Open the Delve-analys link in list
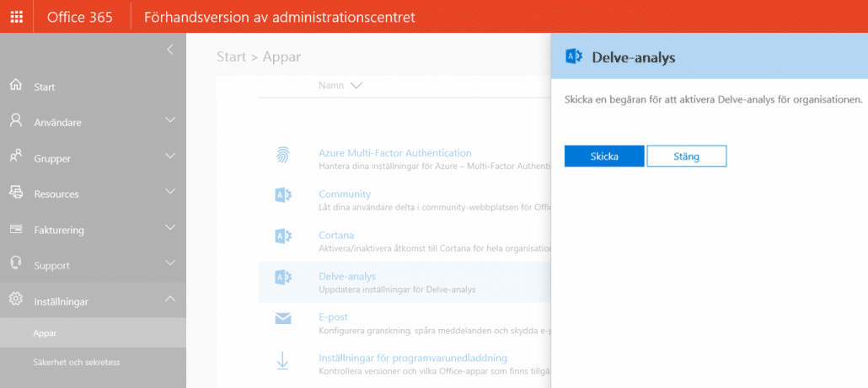The width and height of the screenshot is (868, 388). pyautogui.click(x=347, y=276)
